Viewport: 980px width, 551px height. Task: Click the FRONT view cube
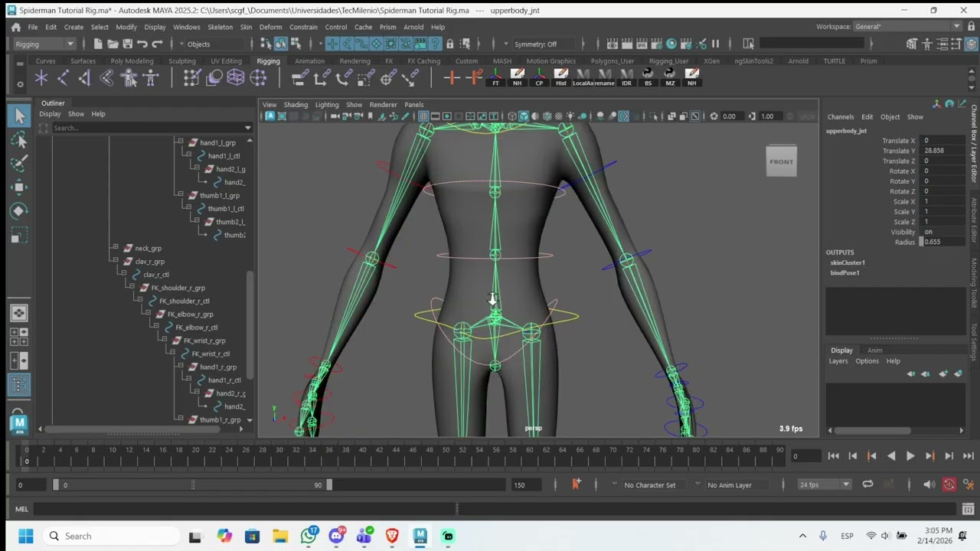(782, 161)
